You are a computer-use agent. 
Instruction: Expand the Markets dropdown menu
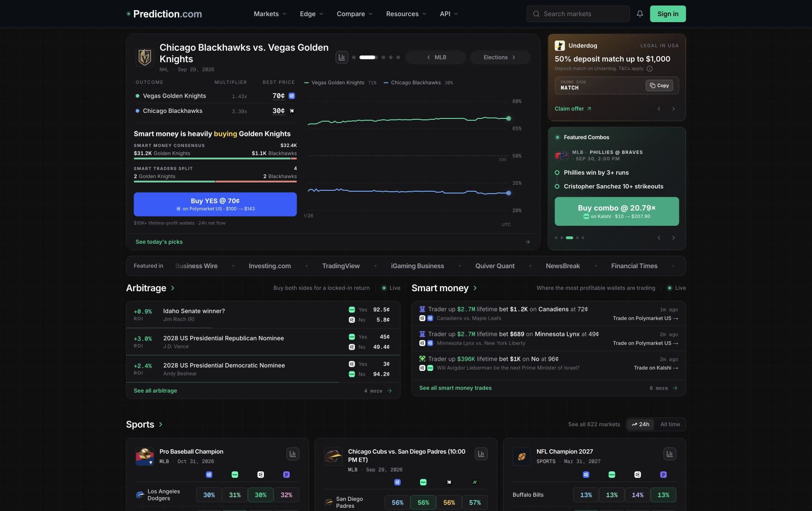270,14
